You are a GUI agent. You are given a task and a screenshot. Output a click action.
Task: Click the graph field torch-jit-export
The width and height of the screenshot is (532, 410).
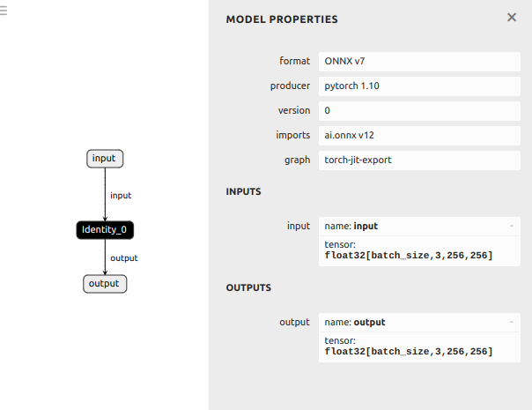[x=419, y=160]
